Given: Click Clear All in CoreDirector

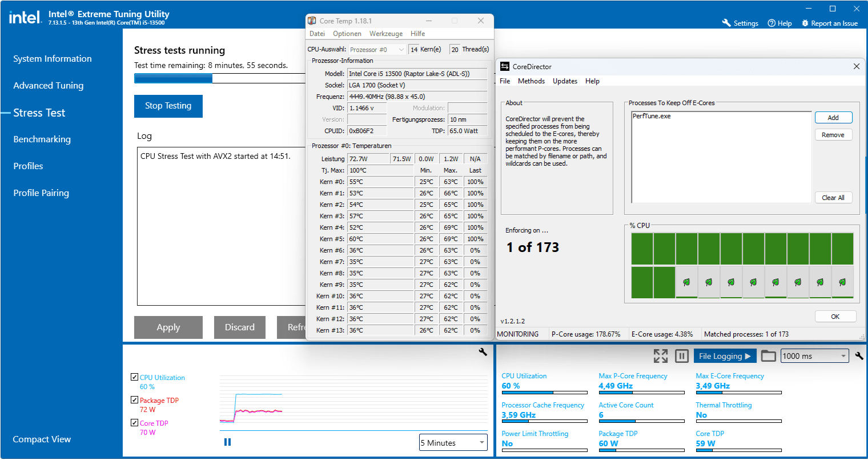Looking at the screenshot, I should coord(834,198).
